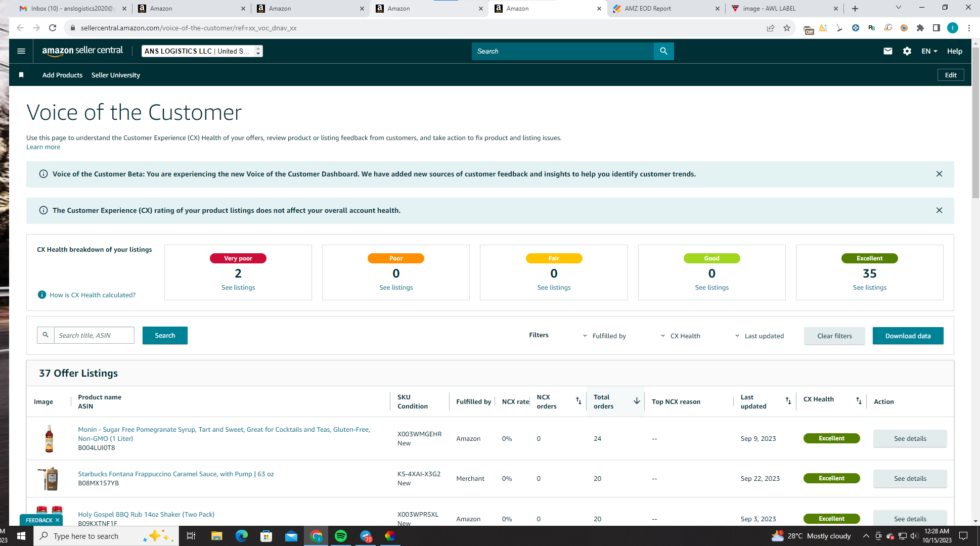Switch to the AMZ EOD Report tab

pyautogui.click(x=666, y=9)
